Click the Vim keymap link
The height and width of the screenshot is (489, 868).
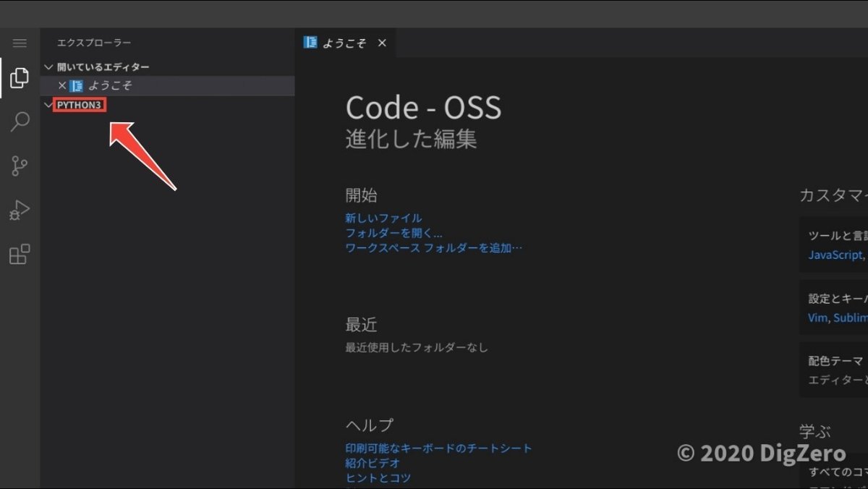817,318
